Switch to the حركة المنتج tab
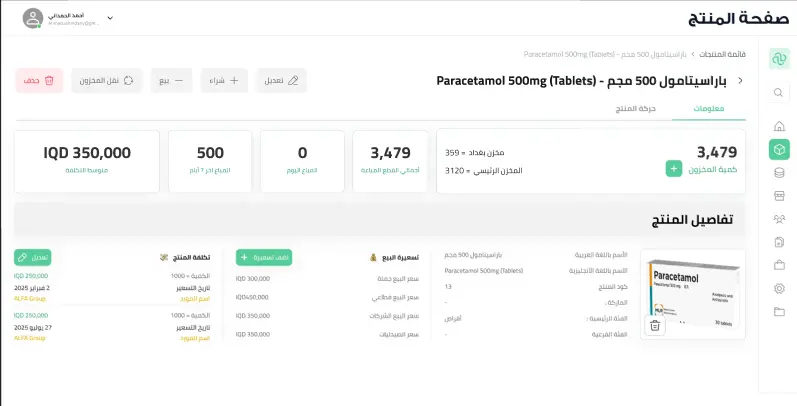 tap(635, 109)
